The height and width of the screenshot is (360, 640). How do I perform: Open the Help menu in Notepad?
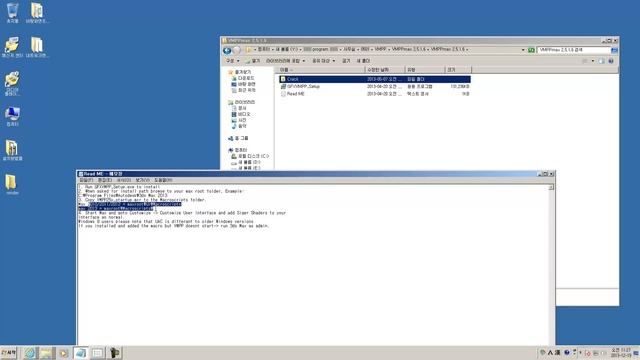tap(163, 180)
